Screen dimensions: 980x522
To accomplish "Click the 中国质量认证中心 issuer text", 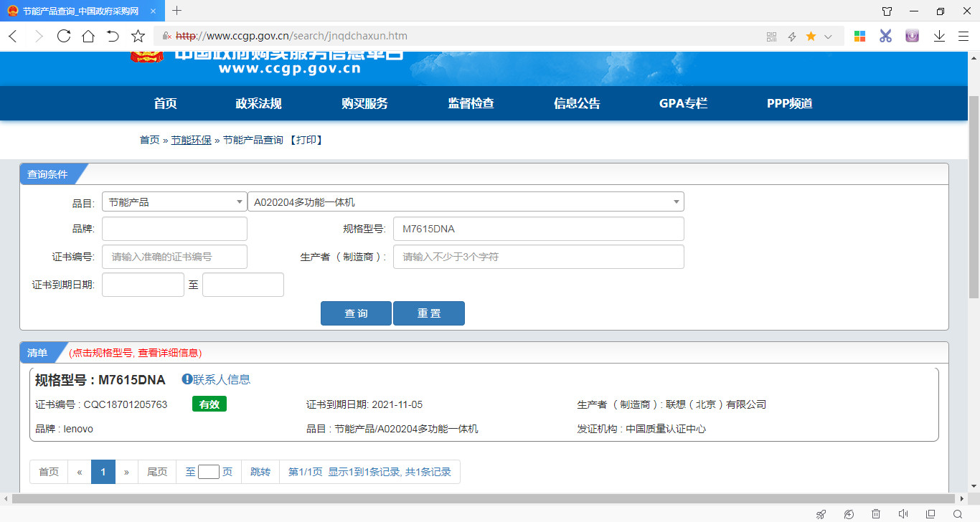I will (666, 429).
